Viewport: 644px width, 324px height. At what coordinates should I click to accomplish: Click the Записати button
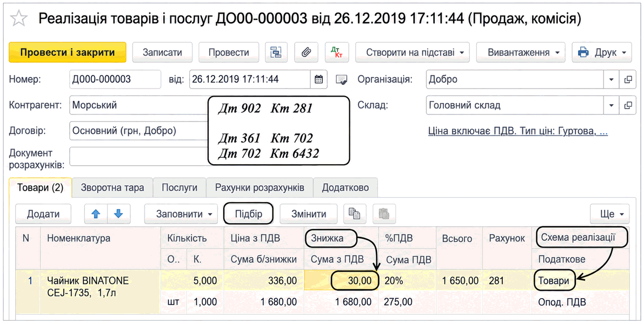(x=162, y=52)
